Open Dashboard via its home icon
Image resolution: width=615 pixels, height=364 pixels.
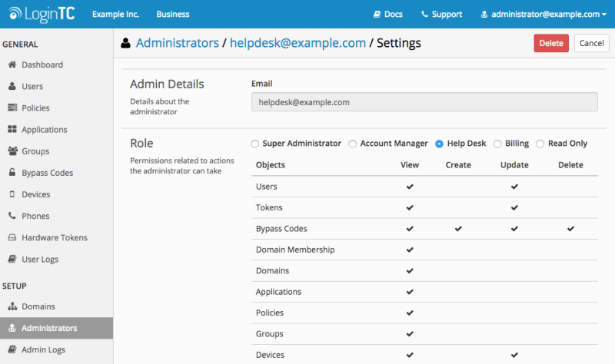point(12,65)
